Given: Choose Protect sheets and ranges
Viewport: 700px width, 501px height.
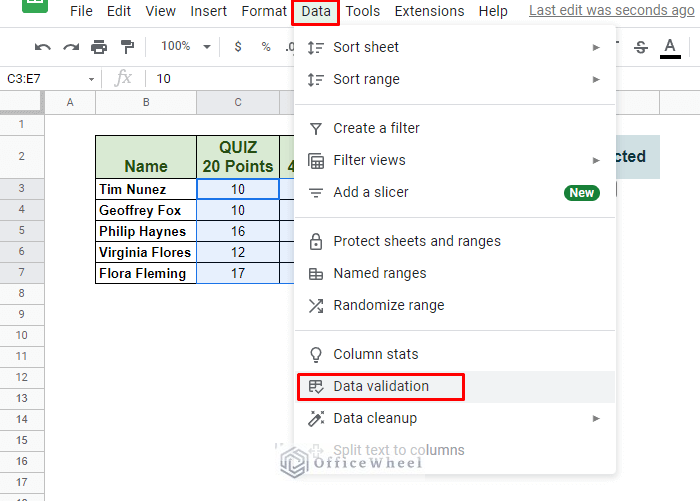Looking at the screenshot, I should (455, 241).
